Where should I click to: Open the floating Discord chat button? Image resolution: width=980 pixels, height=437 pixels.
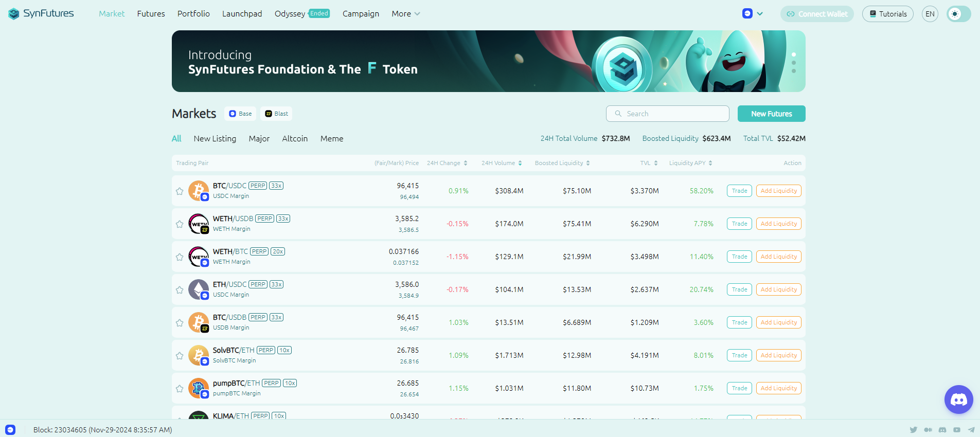959,399
